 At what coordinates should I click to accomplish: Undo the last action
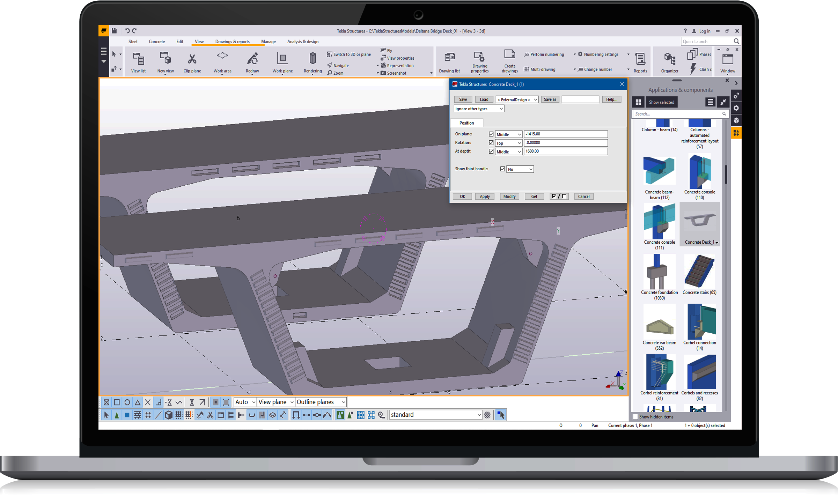(127, 31)
